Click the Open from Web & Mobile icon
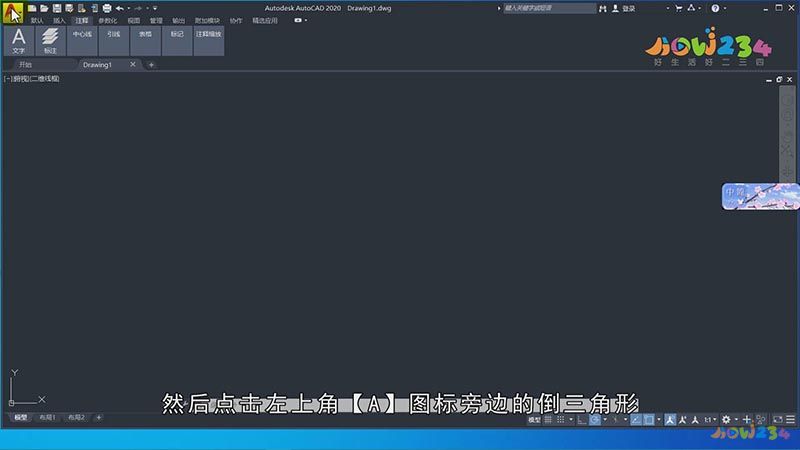 point(82,8)
